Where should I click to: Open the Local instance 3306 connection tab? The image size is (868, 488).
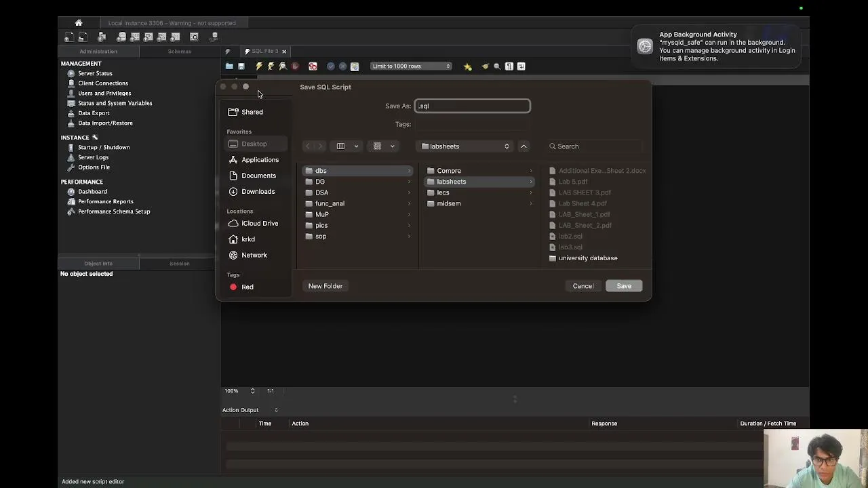point(172,23)
